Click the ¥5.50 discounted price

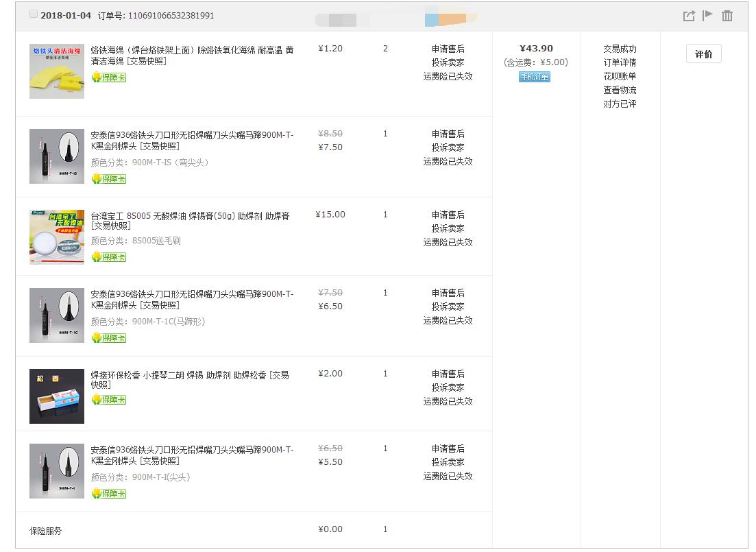[x=330, y=462]
